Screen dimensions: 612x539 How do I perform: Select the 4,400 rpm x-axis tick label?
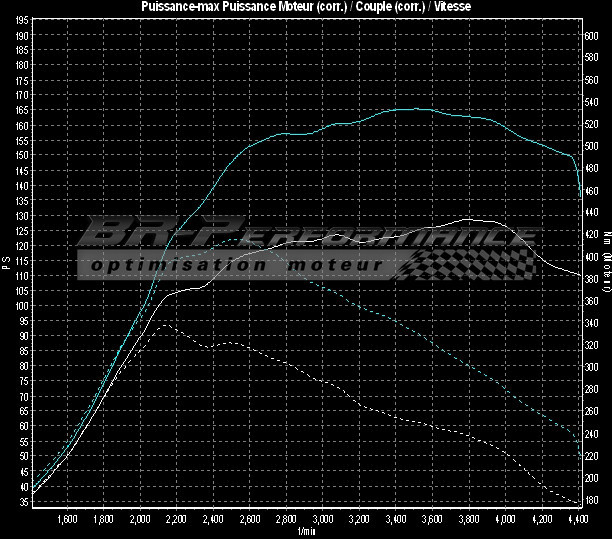[576, 520]
